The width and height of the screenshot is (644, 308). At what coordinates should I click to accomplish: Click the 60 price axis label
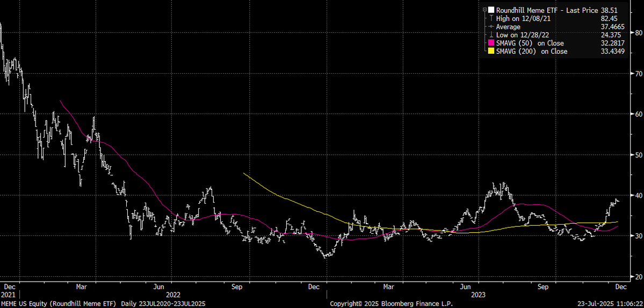(x=638, y=114)
